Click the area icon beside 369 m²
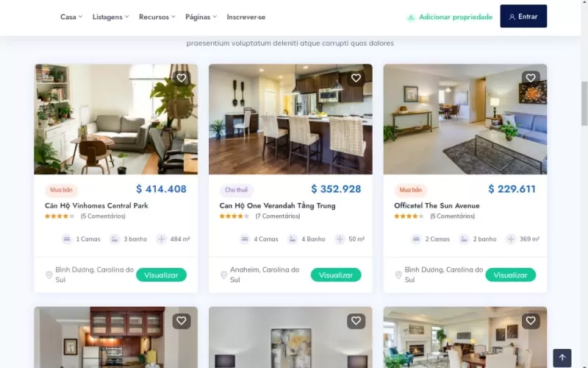 point(510,239)
